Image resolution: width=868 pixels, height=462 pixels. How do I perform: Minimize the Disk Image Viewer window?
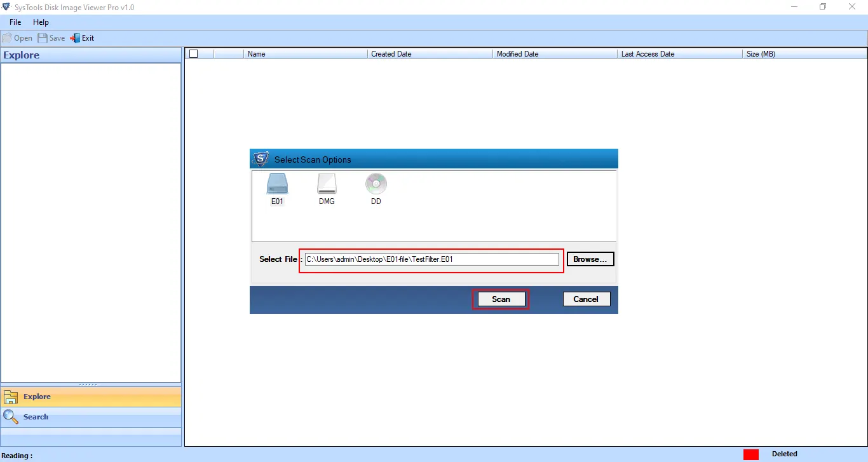pyautogui.click(x=793, y=7)
